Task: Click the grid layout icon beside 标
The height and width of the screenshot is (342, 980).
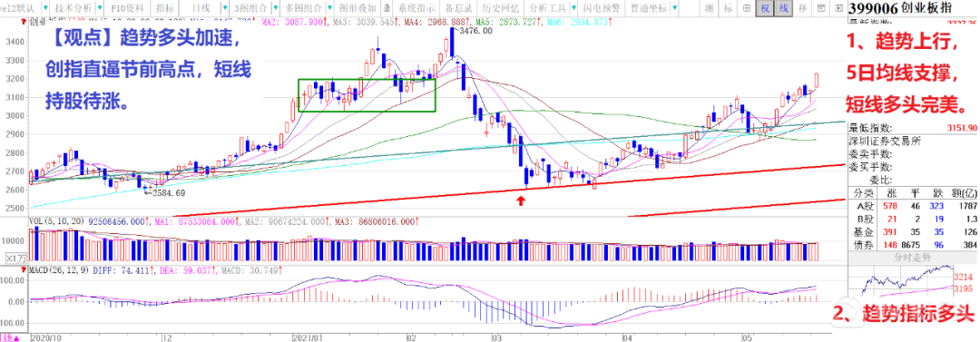Action: coord(747,8)
